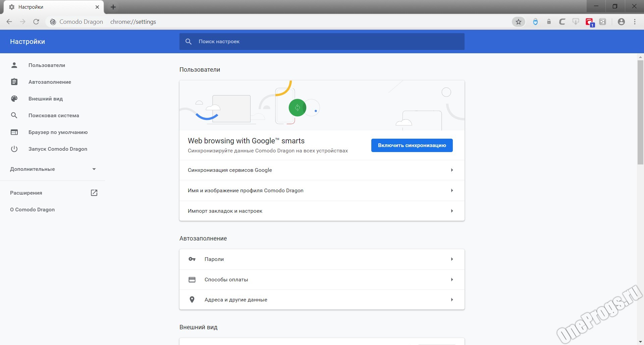Click the search icon beside Поисковая система
Viewport: 644px width, 345px height.
[14, 115]
